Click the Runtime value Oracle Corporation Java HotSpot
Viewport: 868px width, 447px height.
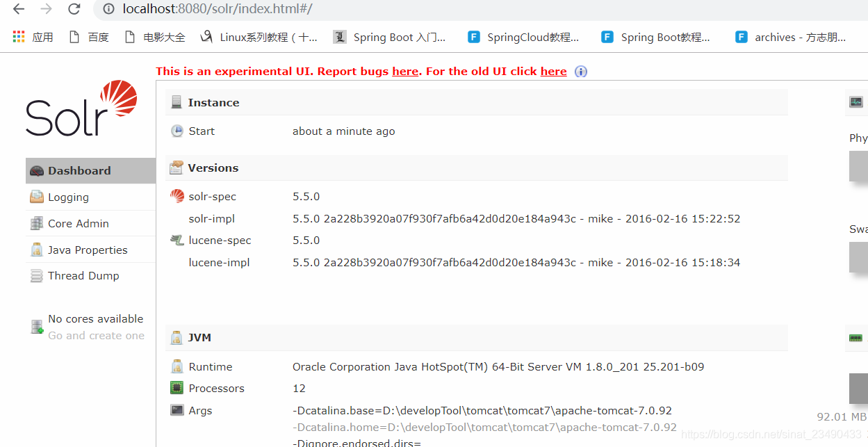pyautogui.click(x=498, y=366)
